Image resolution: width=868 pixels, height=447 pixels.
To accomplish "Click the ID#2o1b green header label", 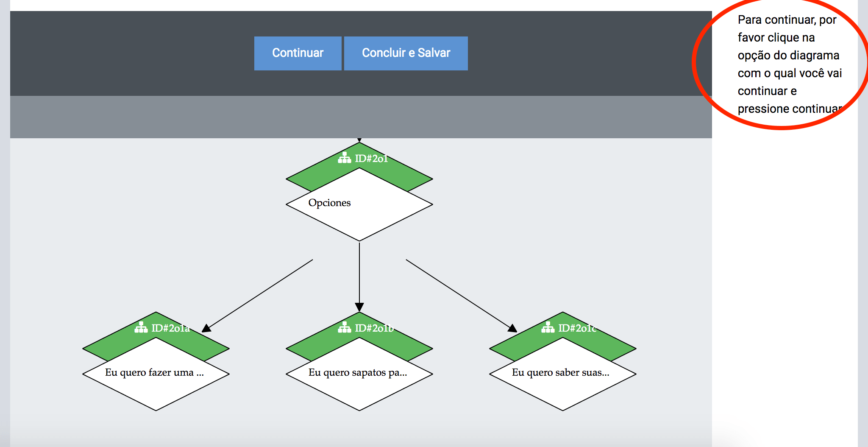I will coord(375,328).
